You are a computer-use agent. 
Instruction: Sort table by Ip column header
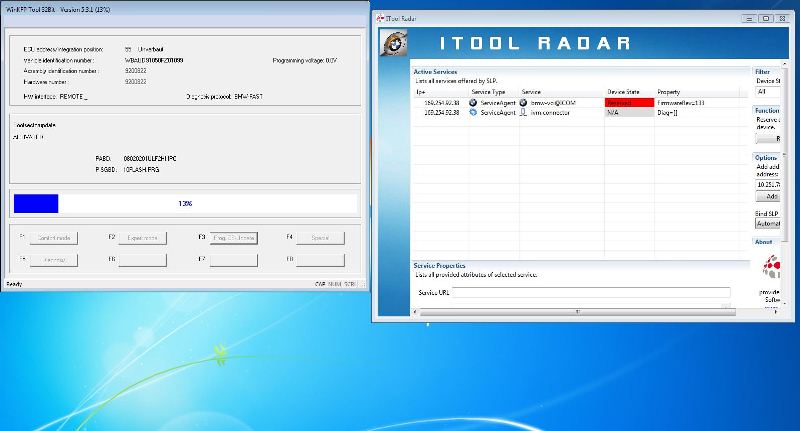pos(420,92)
